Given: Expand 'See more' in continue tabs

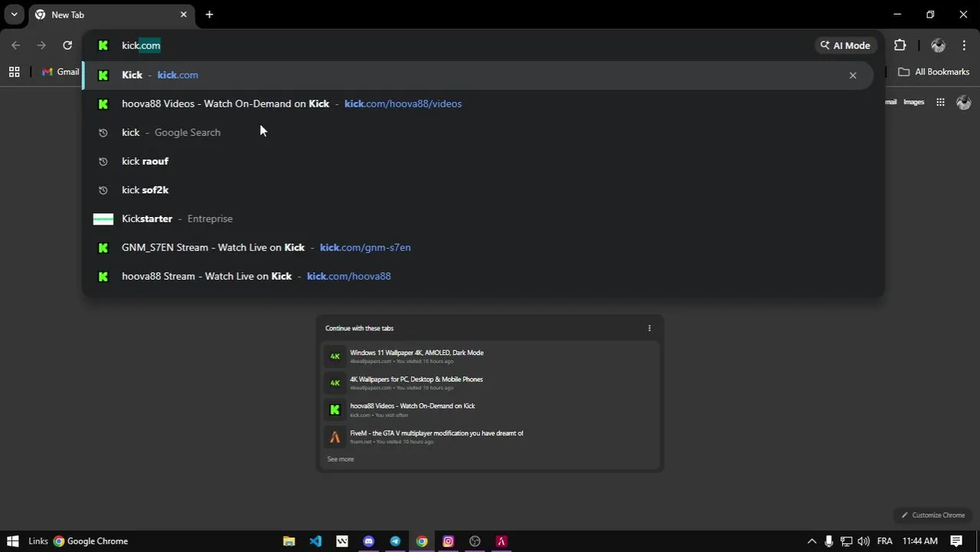Looking at the screenshot, I should [x=340, y=459].
